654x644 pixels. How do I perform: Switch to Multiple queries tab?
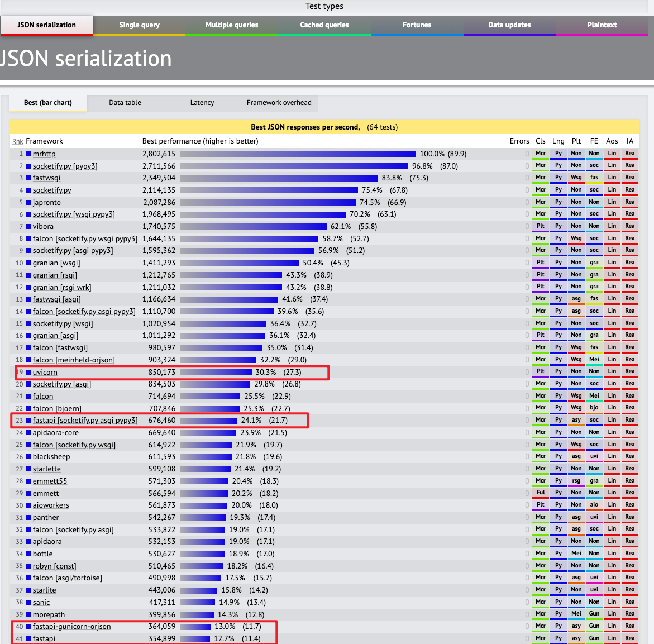232,25
